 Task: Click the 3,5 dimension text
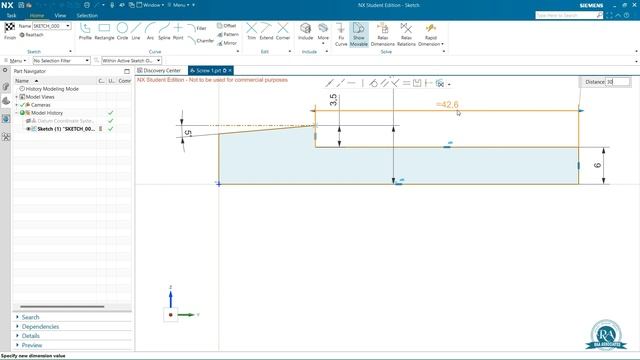click(333, 100)
